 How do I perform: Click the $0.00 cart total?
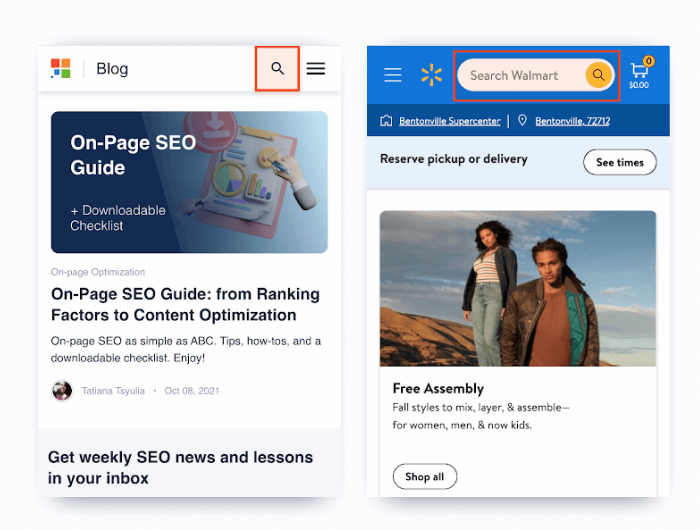(x=639, y=85)
